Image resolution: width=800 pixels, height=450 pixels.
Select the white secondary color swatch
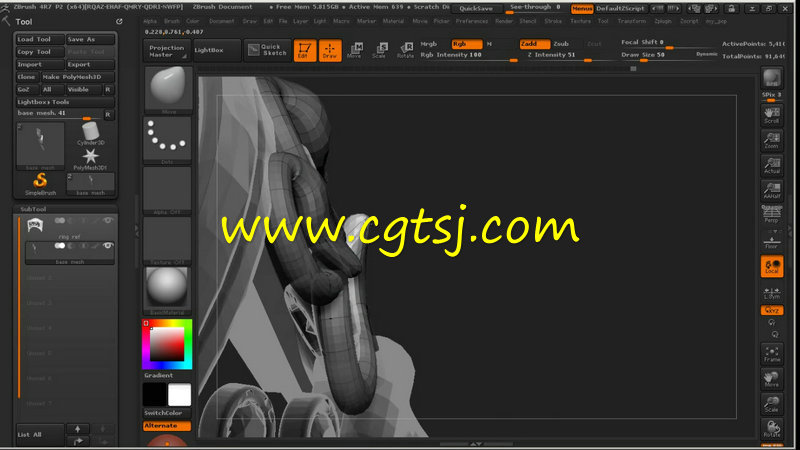click(x=180, y=394)
